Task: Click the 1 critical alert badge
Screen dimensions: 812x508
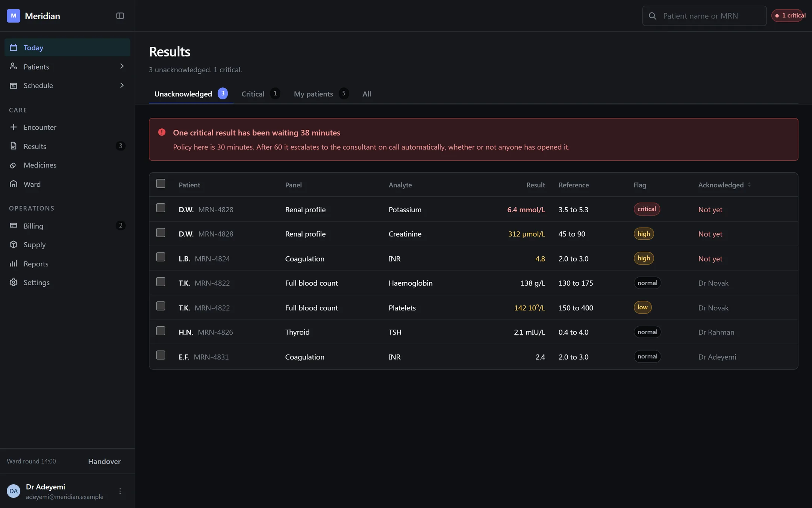Action: [x=788, y=15]
